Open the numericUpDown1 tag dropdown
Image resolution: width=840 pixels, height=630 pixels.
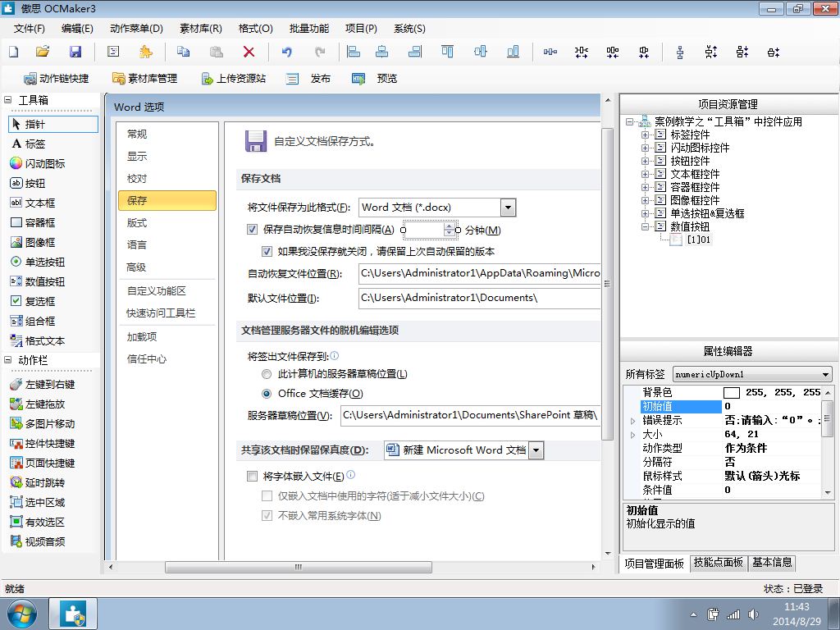(825, 374)
